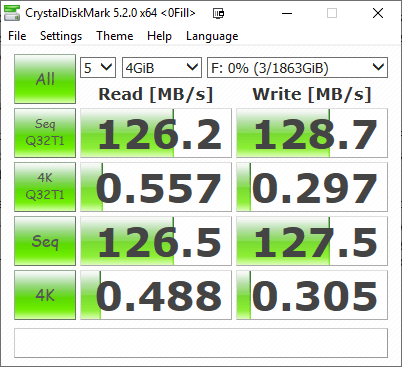This screenshot has height=367, width=402.
Task: Open the test count dropdown showing 5
Action: 98,68
